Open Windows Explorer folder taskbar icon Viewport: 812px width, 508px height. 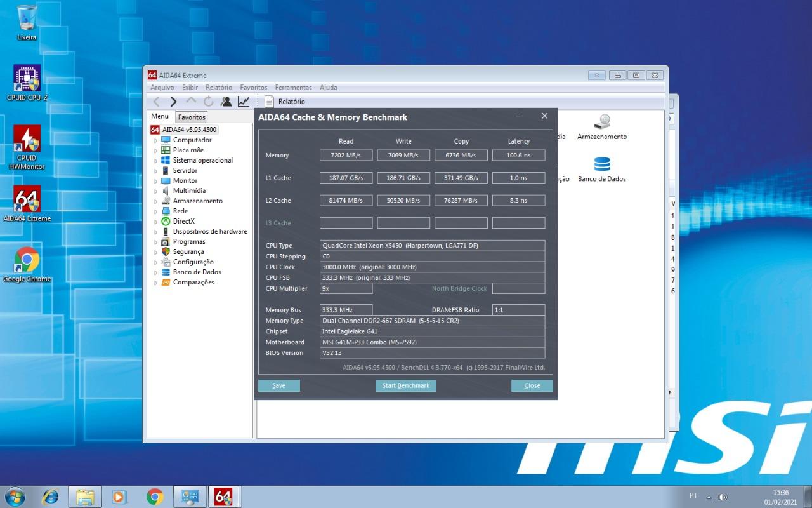pos(85,497)
